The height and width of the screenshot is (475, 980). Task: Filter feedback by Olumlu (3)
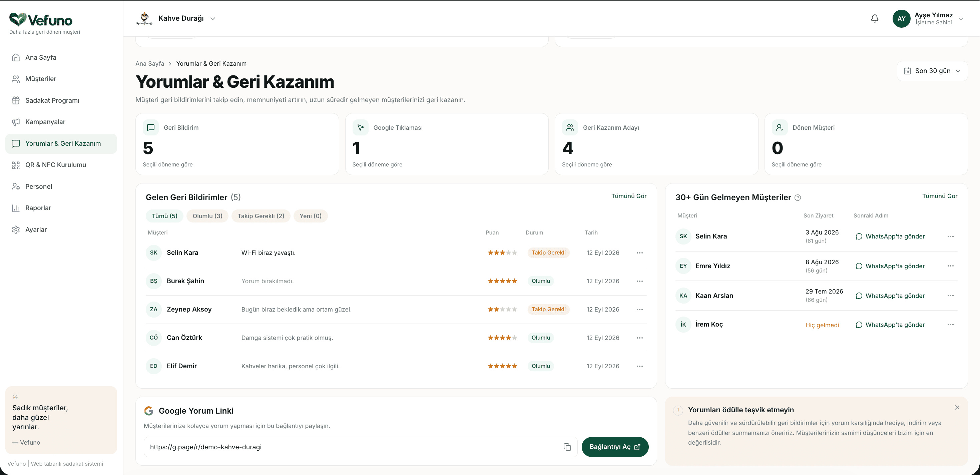(207, 216)
